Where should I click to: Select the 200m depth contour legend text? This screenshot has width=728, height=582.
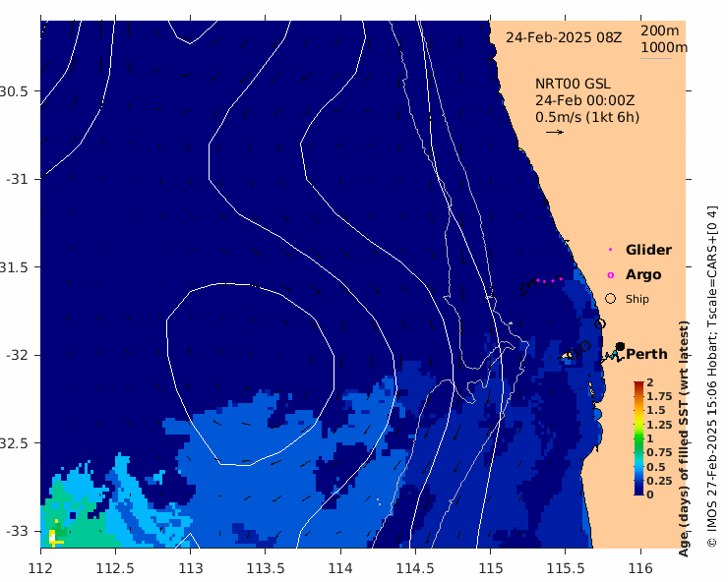click(x=659, y=30)
